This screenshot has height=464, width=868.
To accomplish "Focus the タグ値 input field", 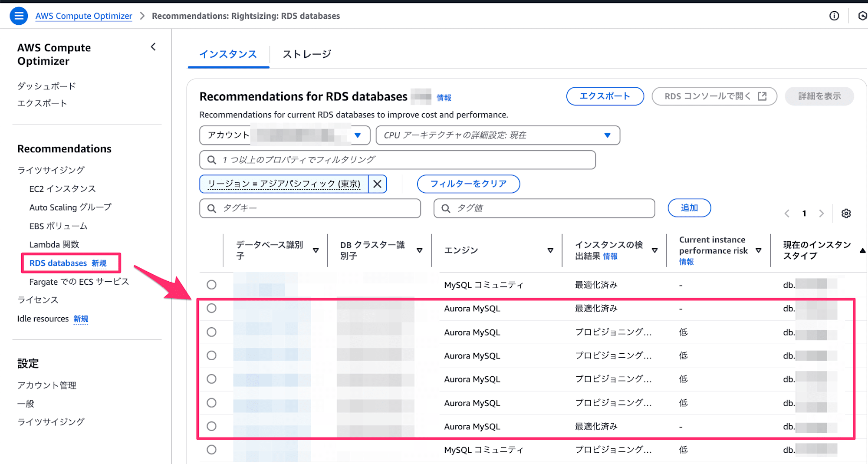I will pos(544,208).
